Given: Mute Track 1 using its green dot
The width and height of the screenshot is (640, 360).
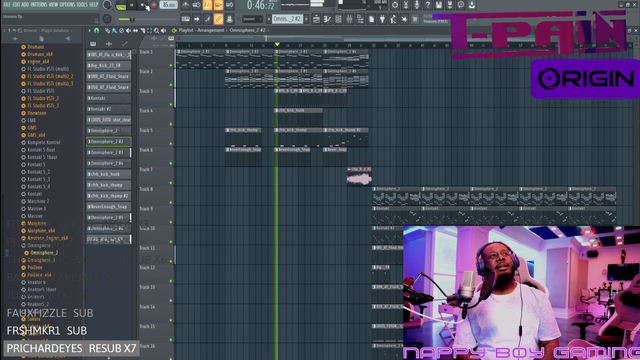Looking at the screenshot, I should [x=171, y=65].
